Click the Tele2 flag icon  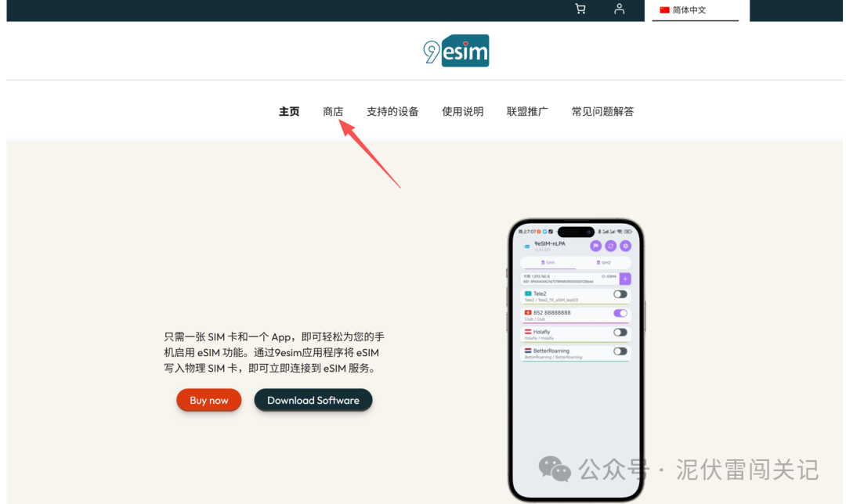pos(528,293)
